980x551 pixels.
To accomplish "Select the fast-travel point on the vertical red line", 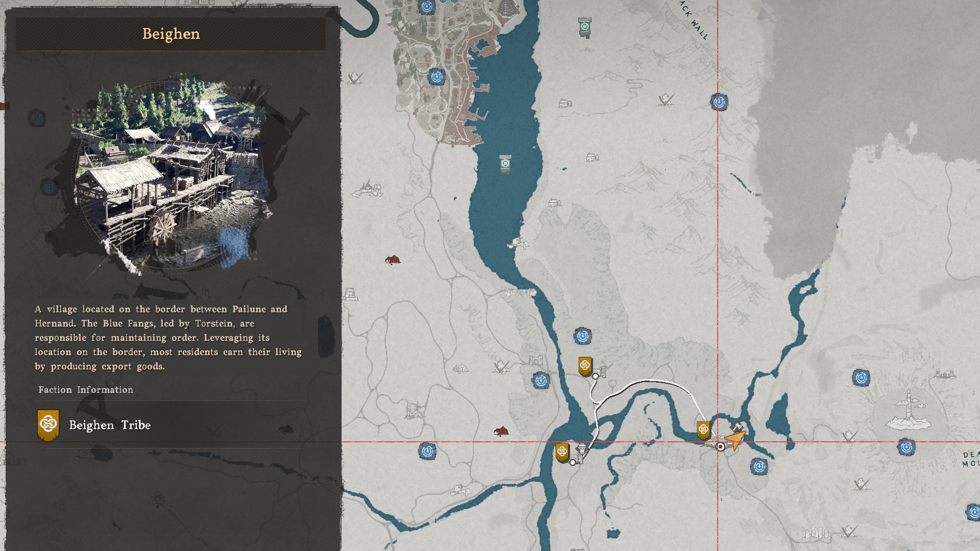I will coord(719,102).
